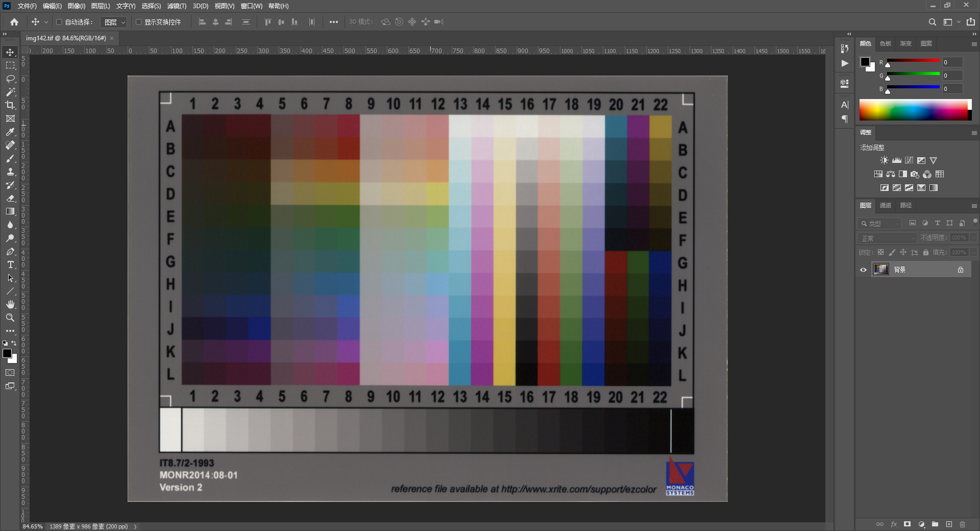This screenshot has width=980, height=531.
Task: Open the 正常 blend mode dropdown
Action: (888, 238)
